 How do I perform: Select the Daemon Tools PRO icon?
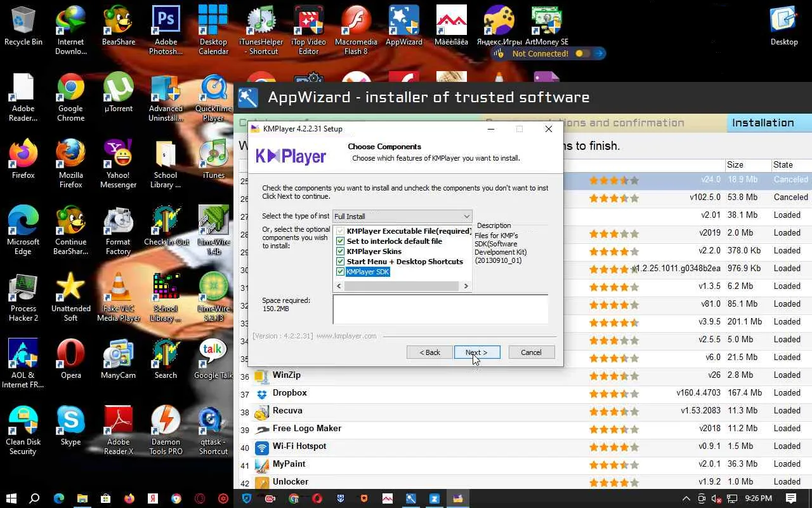coord(166,431)
